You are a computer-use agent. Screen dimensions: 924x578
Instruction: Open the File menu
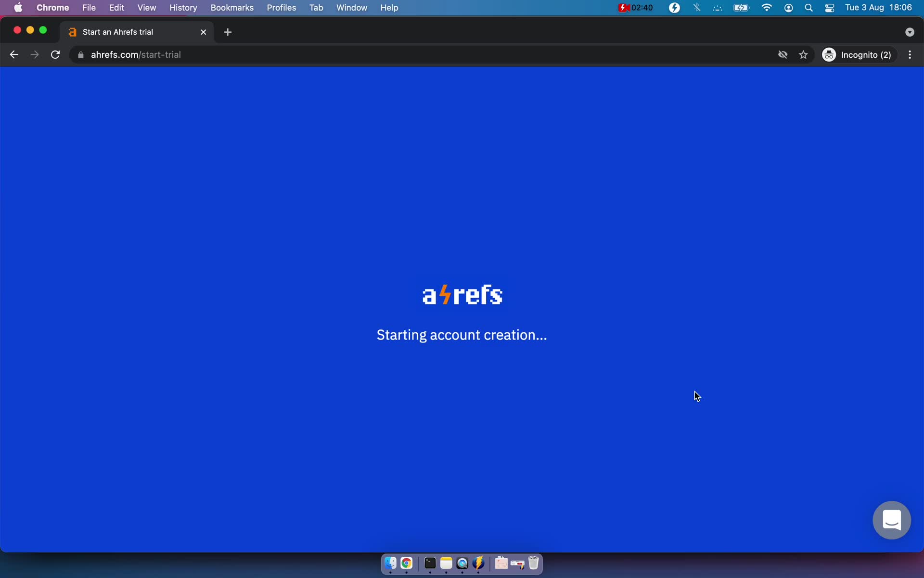pos(89,8)
